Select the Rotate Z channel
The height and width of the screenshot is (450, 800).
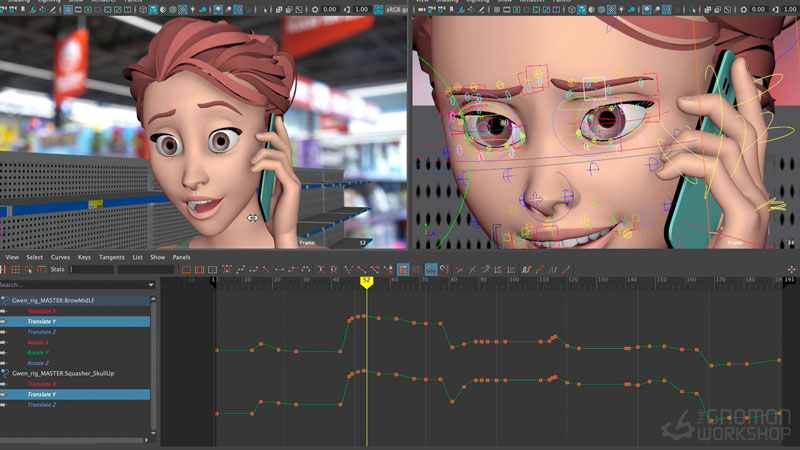pos(38,363)
